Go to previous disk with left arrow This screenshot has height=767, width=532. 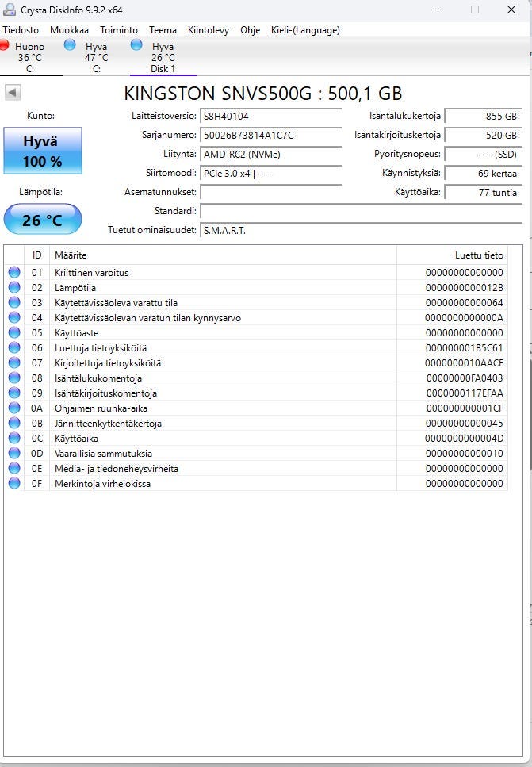pos(13,92)
